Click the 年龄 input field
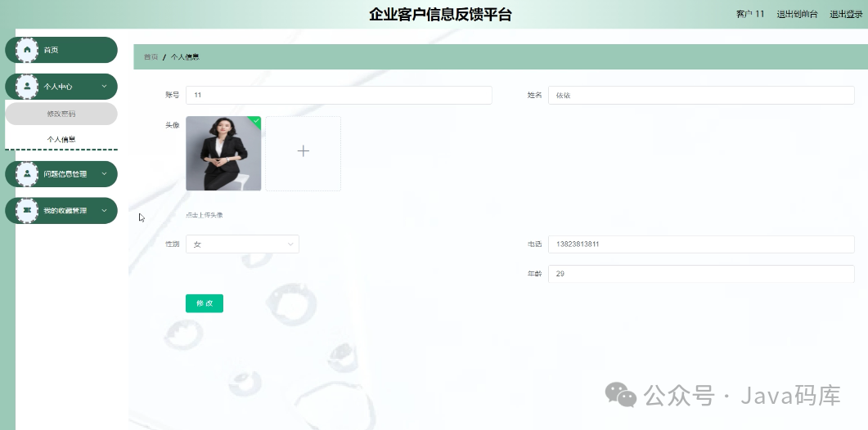The width and height of the screenshot is (868, 430). (x=701, y=274)
